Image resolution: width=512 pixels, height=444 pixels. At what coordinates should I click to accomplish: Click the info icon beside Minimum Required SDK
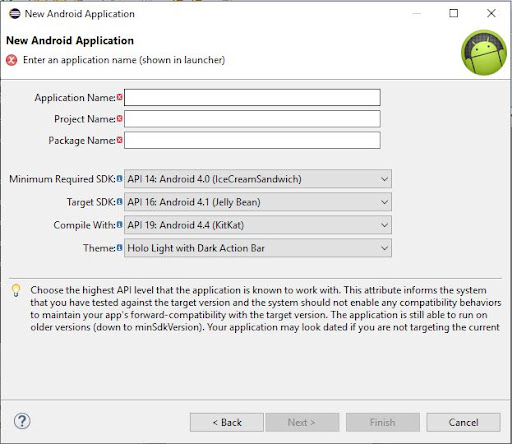(120, 179)
